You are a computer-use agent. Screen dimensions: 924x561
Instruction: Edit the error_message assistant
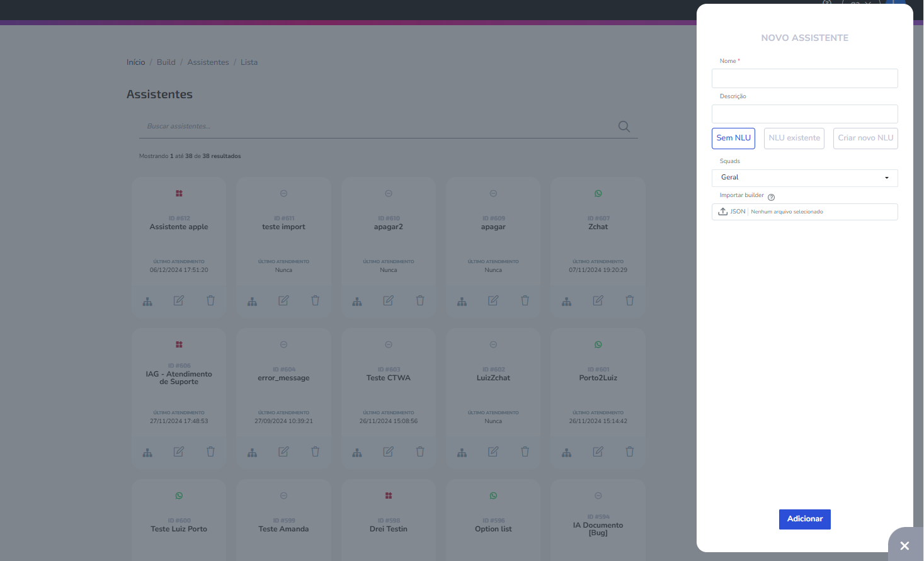pyautogui.click(x=283, y=452)
